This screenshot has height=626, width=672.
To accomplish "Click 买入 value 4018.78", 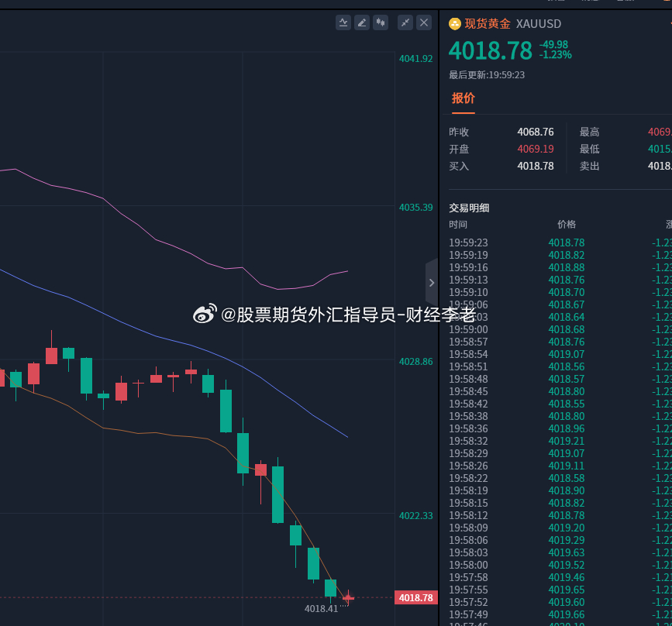I will (x=536, y=167).
